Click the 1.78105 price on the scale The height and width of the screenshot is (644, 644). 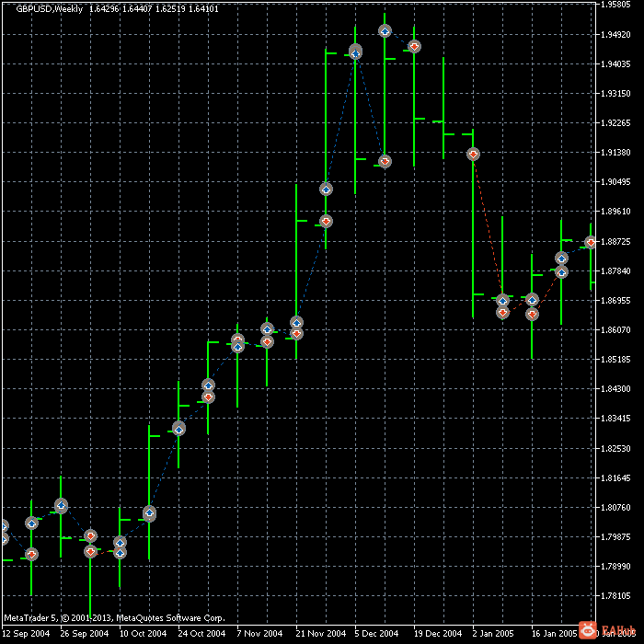tap(615, 595)
